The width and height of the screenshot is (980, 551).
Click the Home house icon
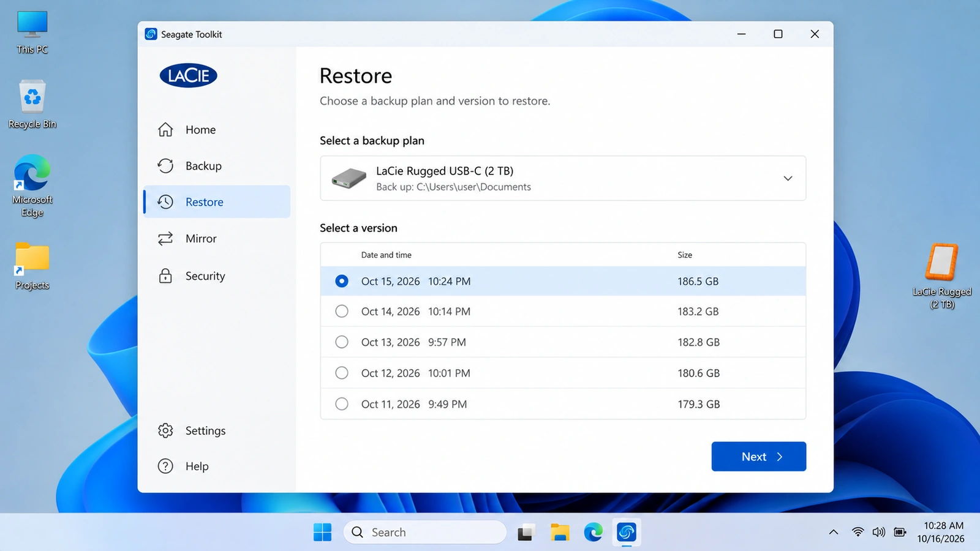tap(165, 130)
